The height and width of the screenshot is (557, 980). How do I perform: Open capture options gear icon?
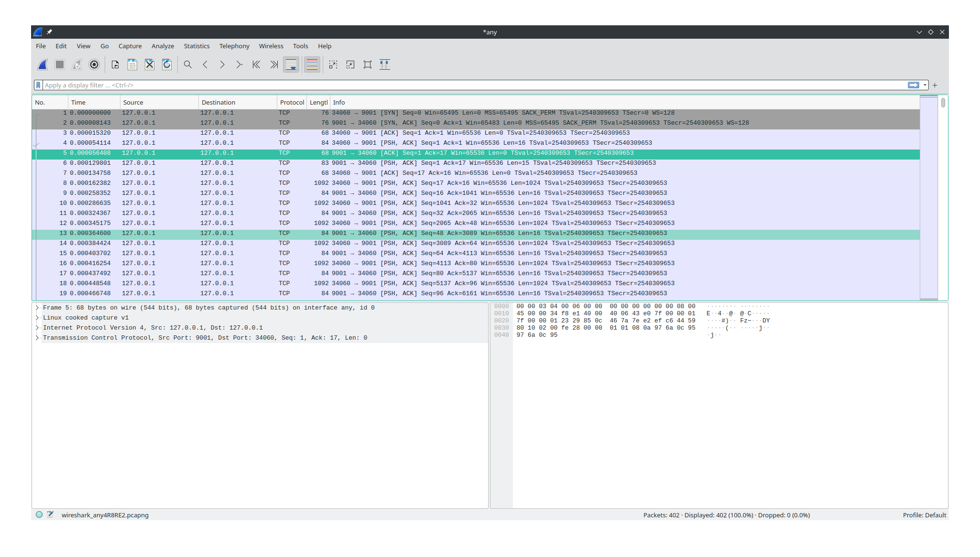click(x=94, y=64)
